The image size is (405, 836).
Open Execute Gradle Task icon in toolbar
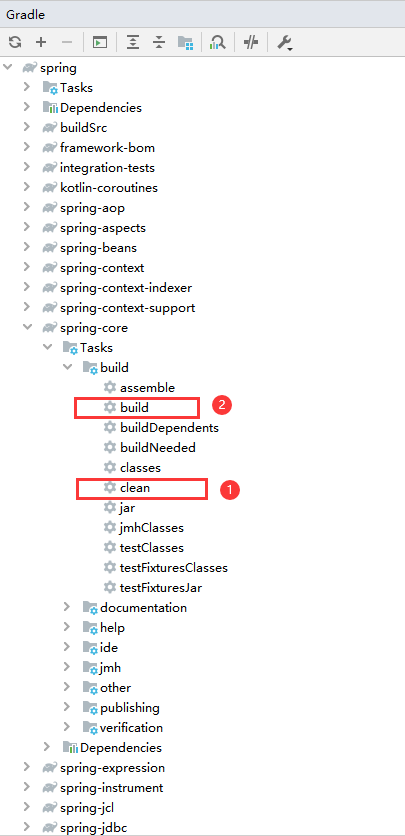(x=100, y=43)
